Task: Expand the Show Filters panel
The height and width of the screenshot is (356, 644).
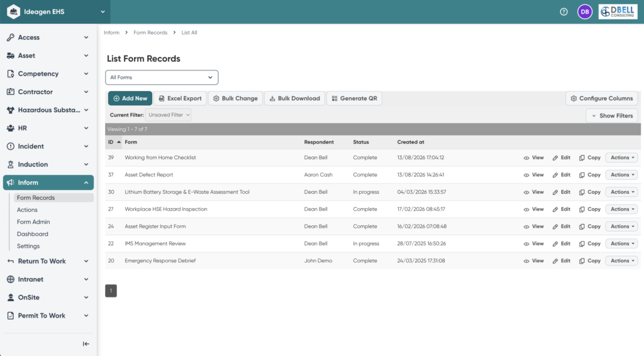Action: coord(611,116)
